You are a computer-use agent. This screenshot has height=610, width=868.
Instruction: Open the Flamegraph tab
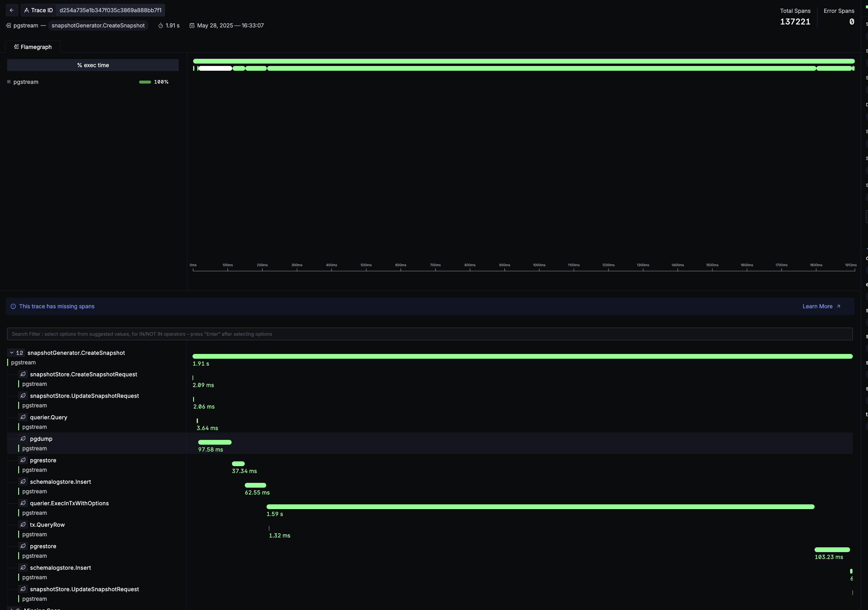[x=33, y=47]
